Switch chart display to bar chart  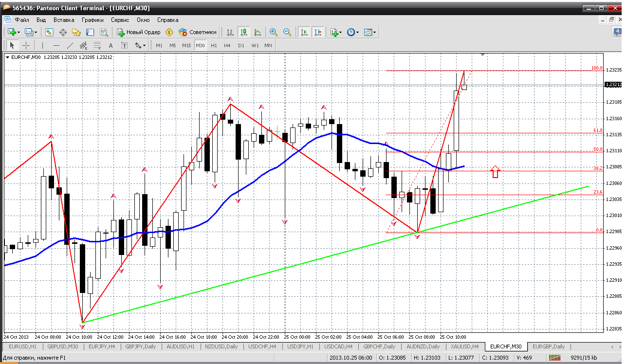pos(230,32)
